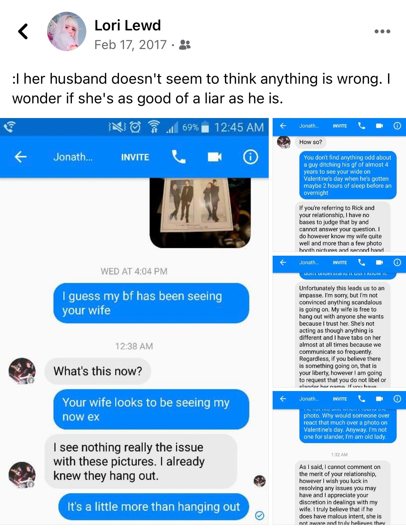
Task: Tap INVITE in the large chat header
Action: click(135, 157)
